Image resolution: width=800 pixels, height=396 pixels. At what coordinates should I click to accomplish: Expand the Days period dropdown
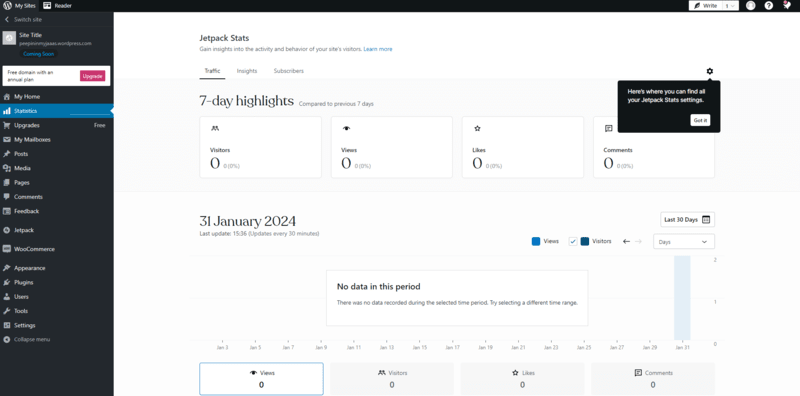click(x=684, y=241)
